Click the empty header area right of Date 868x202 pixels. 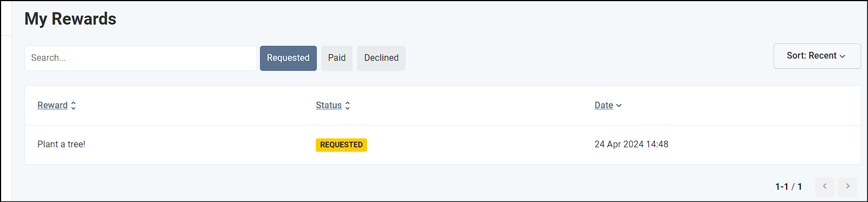coord(742,105)
